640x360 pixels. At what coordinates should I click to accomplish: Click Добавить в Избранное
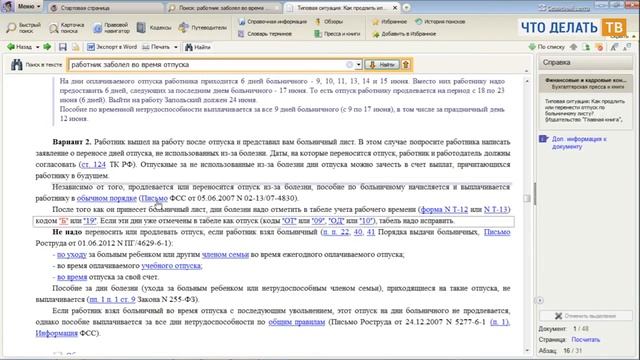coord(404,34)
